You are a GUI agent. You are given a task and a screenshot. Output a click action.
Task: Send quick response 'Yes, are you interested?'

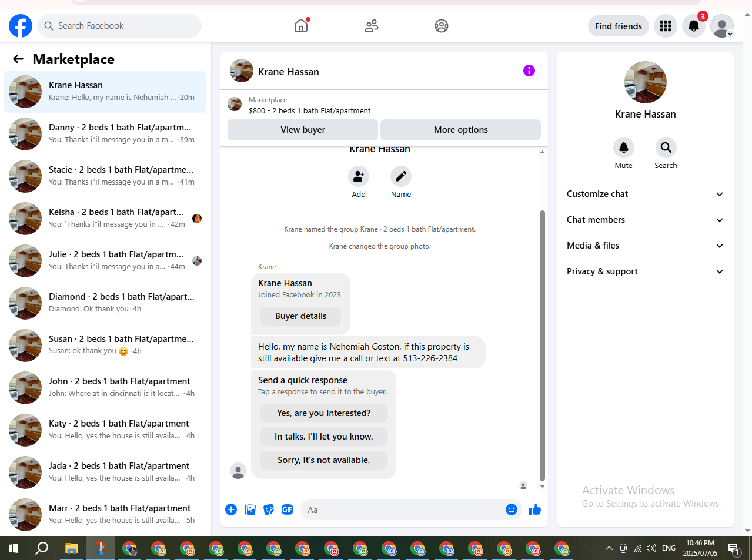coord(324,413)
